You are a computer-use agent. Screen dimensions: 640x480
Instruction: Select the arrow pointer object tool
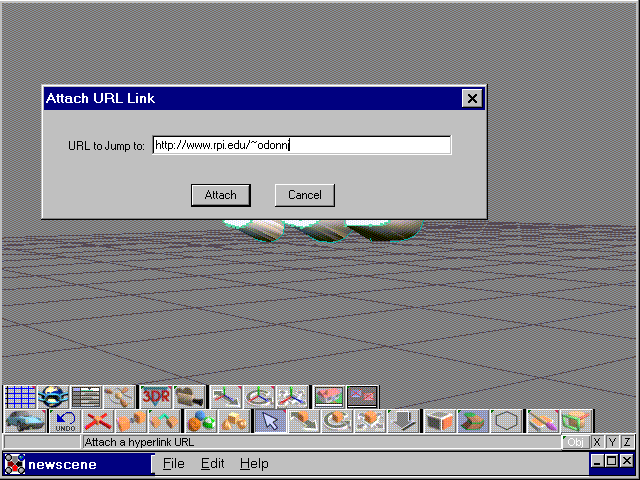[268, 421]
